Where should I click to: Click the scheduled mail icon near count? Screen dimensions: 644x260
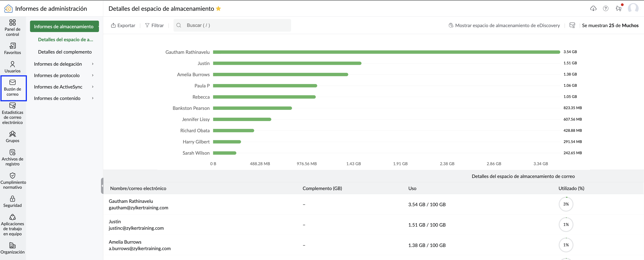point(572,25)
